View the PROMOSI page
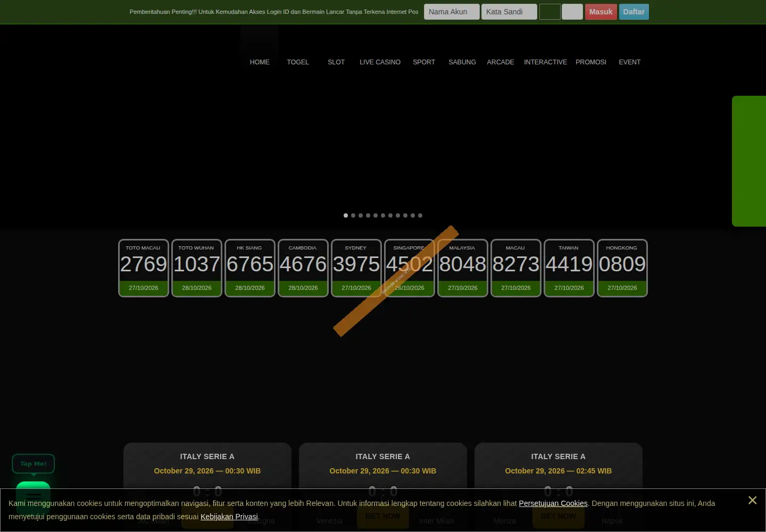This screenshot has height=532, width=766. point(591,62)
